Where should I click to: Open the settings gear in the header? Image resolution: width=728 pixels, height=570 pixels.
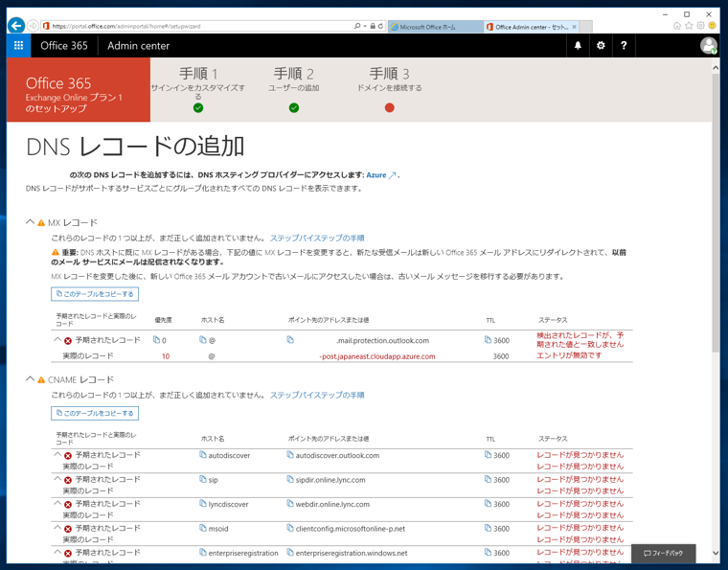(x=601, y=45)
